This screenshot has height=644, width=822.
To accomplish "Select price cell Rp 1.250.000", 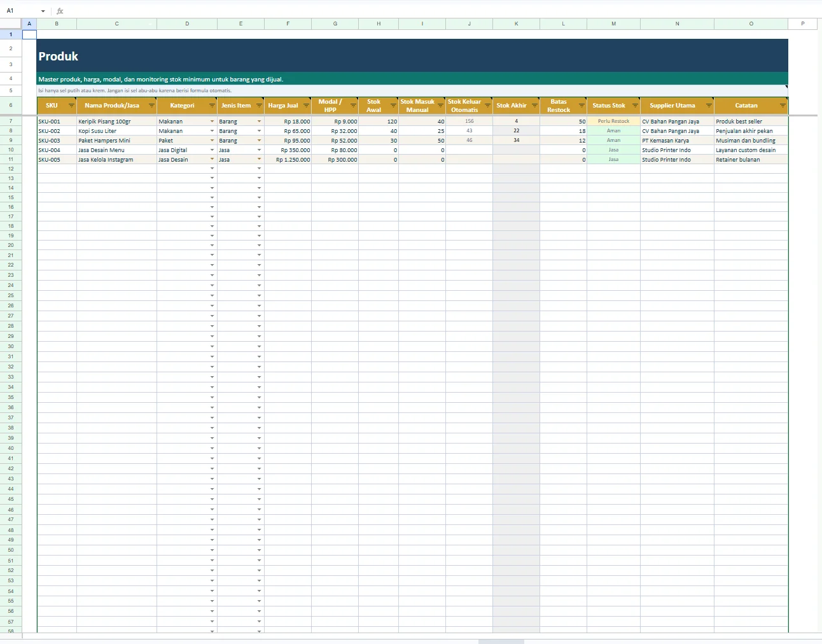I will click(288, 160).
